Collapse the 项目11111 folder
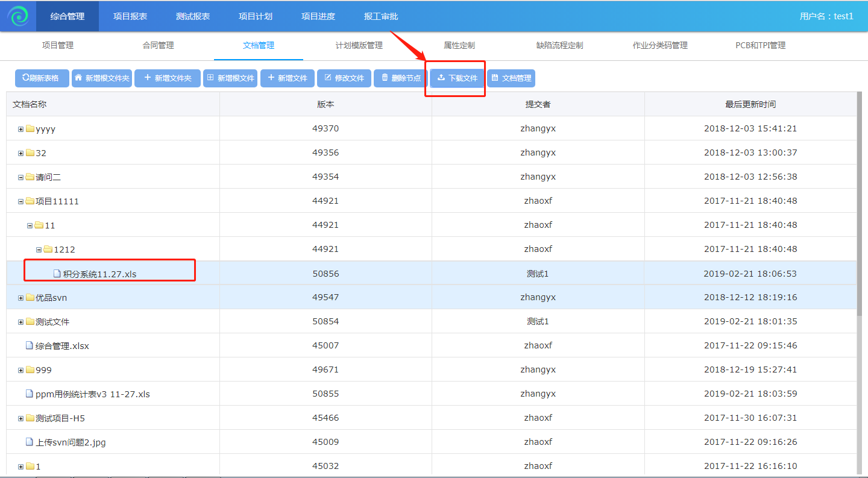 pos(21,201)
